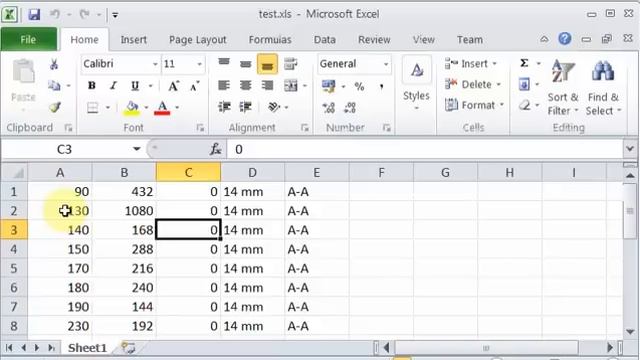
Task: Click the Insert Function fx icon
Action: [216, 149]
